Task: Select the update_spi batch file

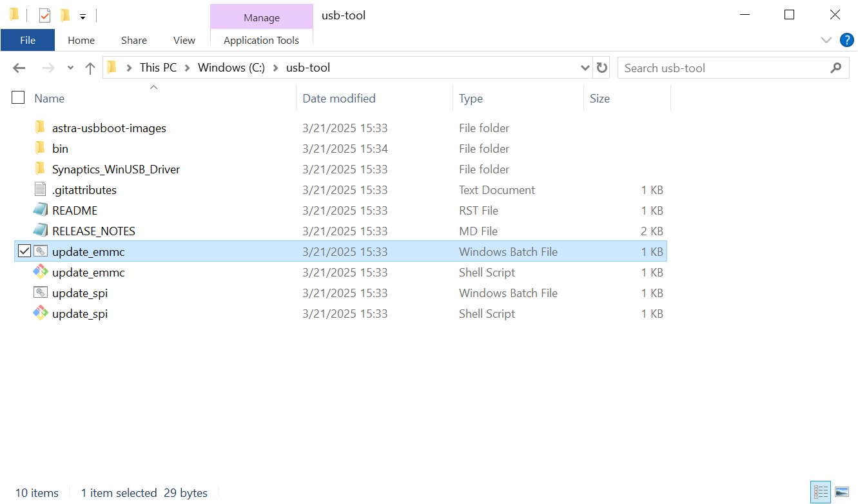Action: pyautogui.click(x=80, y=293)
